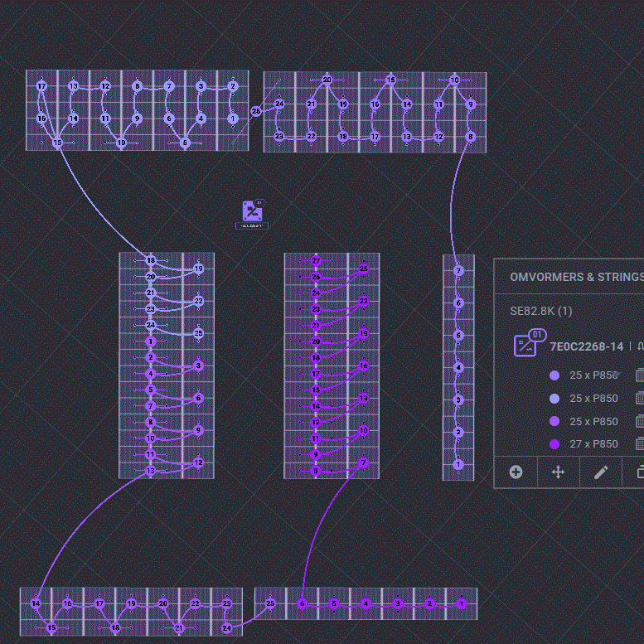Click module node 17 in the top-left array
This screenshot has width=644, height=644.
click(41, 86)
